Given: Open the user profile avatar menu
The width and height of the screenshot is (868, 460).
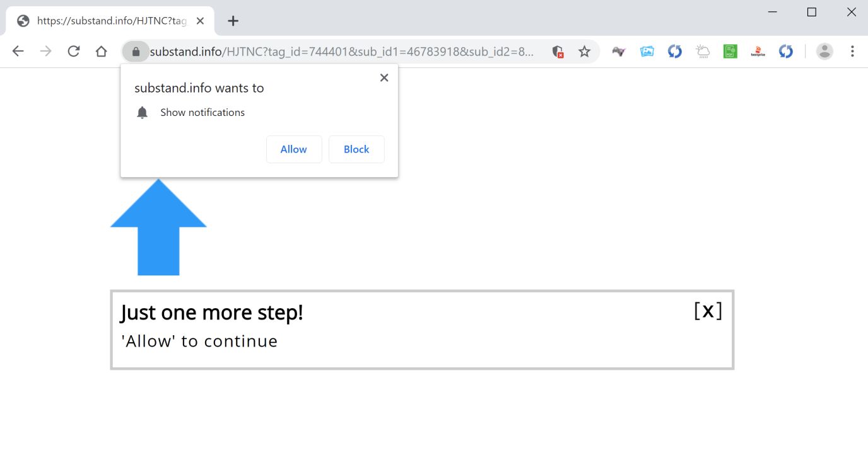Looking at the screenshot, I should [x=824, y=52].
